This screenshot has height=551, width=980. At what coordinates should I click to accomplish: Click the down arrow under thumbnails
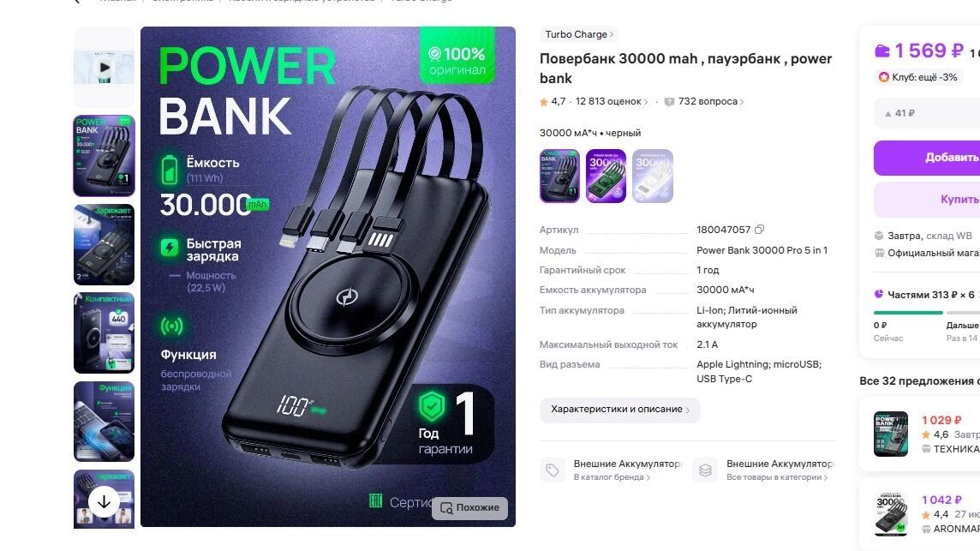click(104, 501)
